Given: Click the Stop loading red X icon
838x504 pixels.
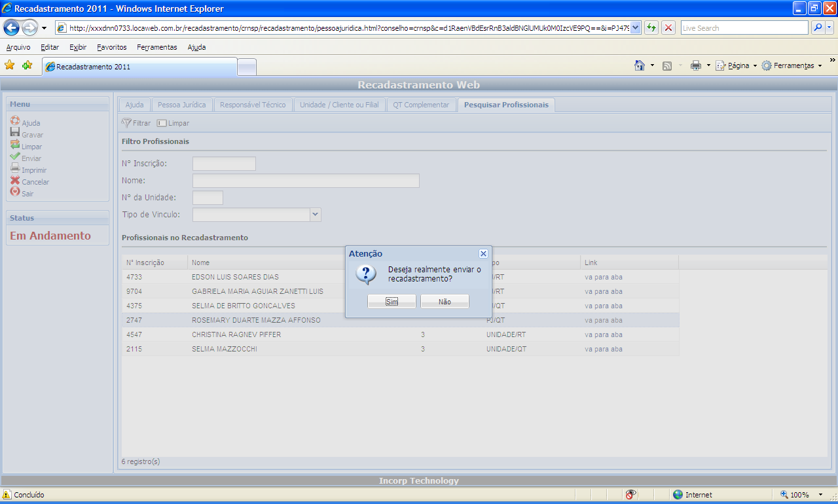Looking at the screenshot, I should 668,27.
